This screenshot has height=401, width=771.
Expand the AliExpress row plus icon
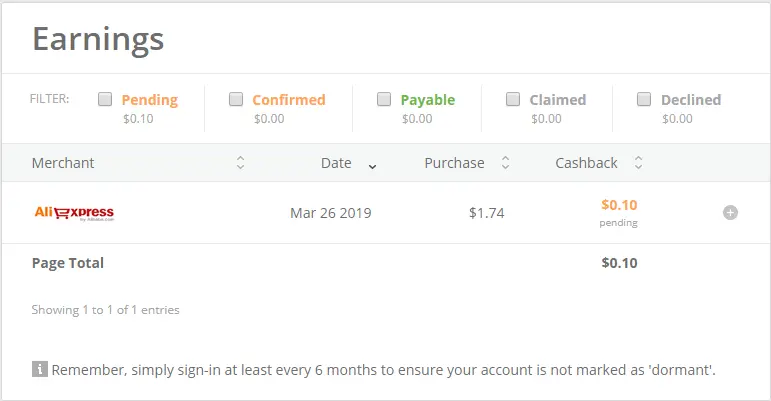coord(730,213)
